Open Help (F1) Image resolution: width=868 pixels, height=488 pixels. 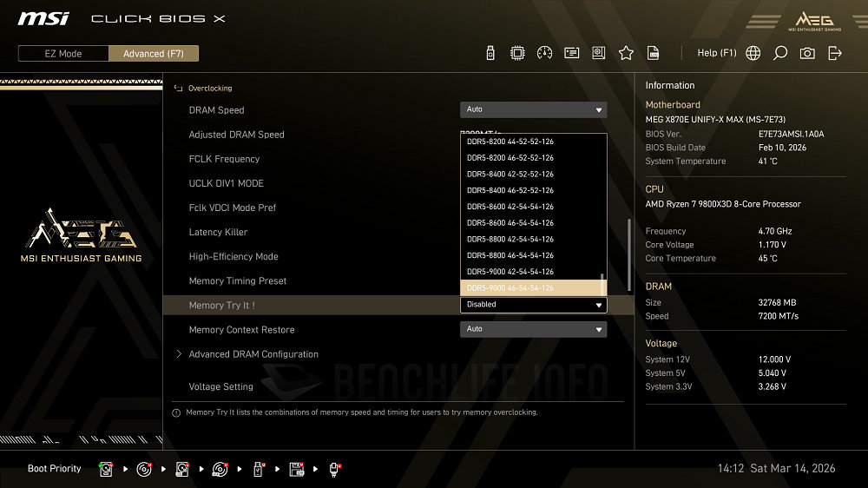717,53
